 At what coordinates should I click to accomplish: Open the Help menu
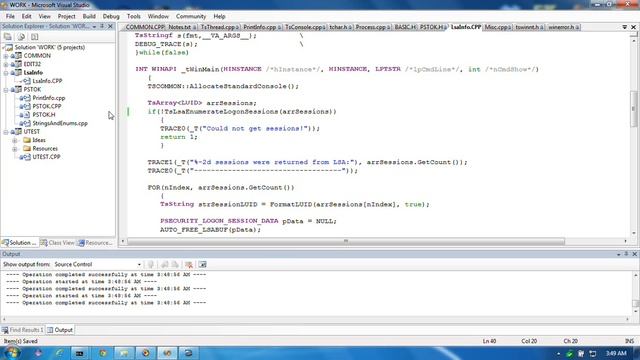coord(219,16)
